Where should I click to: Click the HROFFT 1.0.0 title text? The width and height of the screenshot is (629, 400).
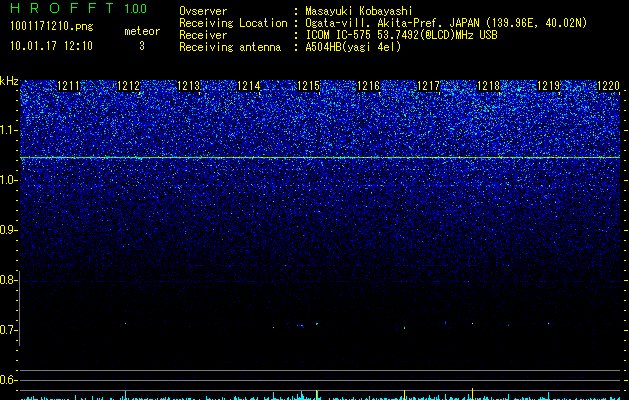[x=78, y=8]
